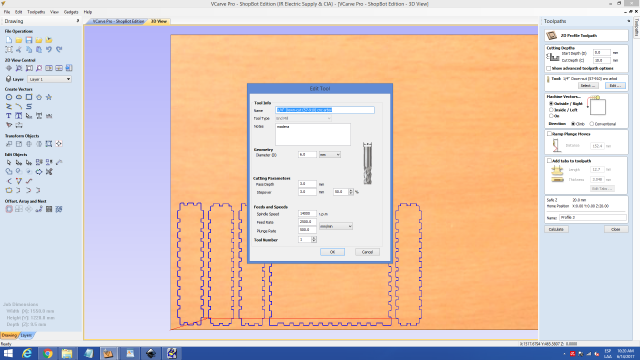Click the Cut scissors icon

click(19, 49)
